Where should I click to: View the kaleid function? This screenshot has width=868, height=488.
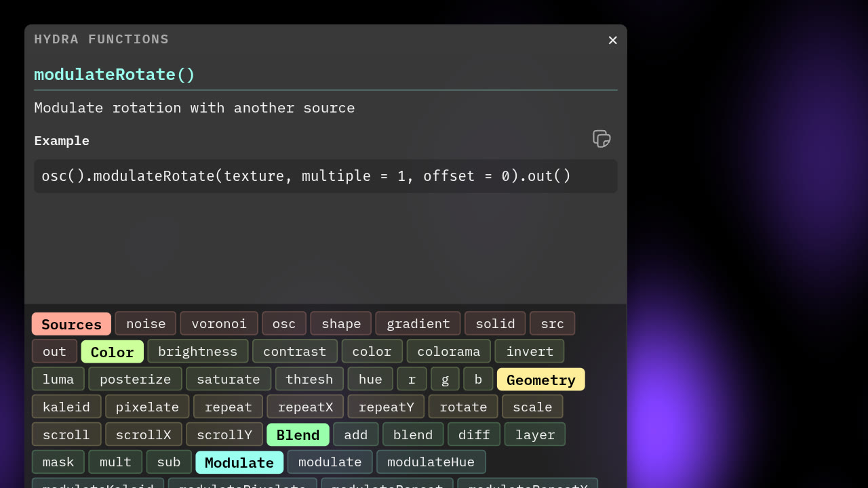[x=66, y=407]
